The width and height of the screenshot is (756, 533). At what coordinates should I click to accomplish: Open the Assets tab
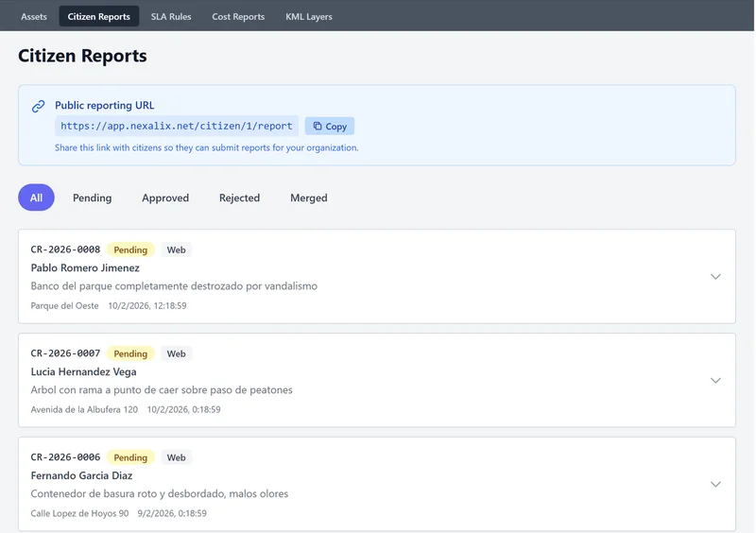click(x=34, y=16)
